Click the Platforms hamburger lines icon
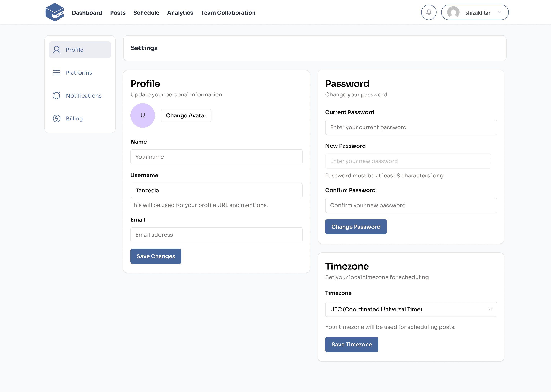 tap(57, 73)
